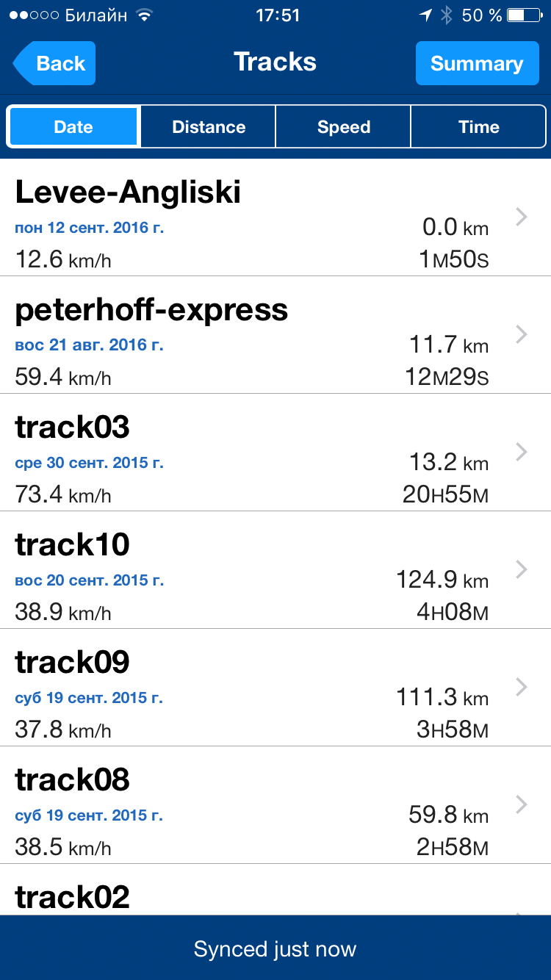
Task: Tap the Wi-Fi signal icon
Action: pos(144,15)
